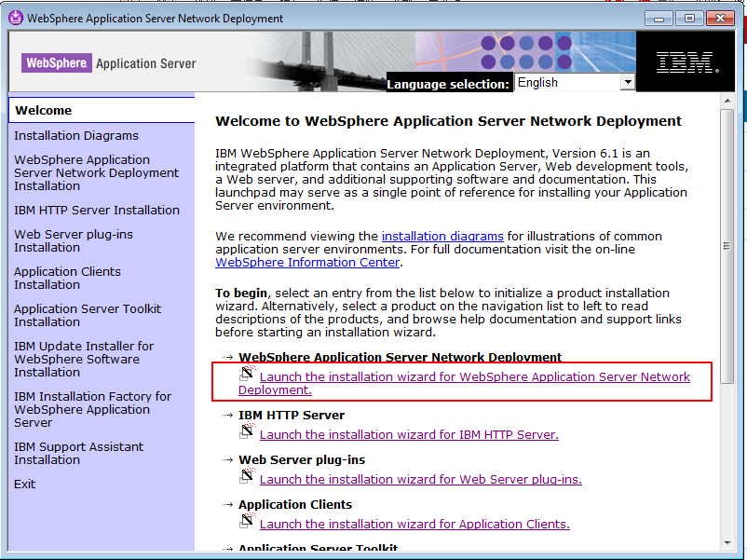Click the vertical scrollbar up arrow

[727, 101]
